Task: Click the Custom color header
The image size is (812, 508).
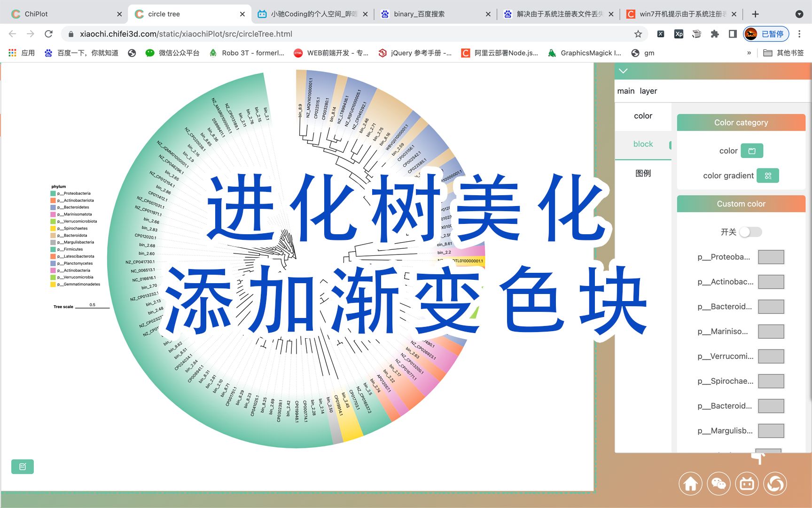Action: [x=741, y=204]
